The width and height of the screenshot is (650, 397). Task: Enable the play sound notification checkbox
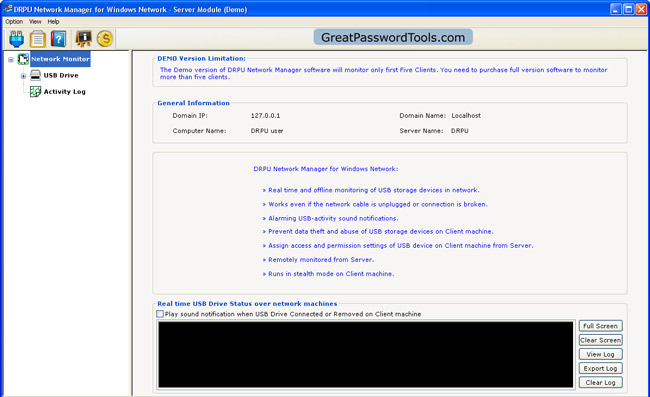[160, 314]
